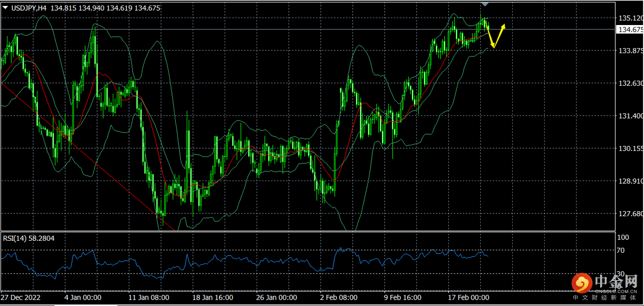Click the RSI 70 level label
Image resolution: width=644 pixels, height=306 pixels.
coord(620,250)
